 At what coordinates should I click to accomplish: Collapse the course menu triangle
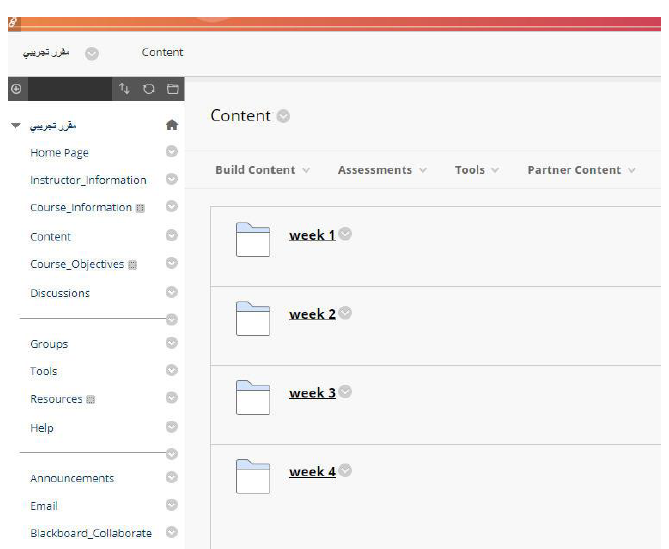[x=16, y=125]
